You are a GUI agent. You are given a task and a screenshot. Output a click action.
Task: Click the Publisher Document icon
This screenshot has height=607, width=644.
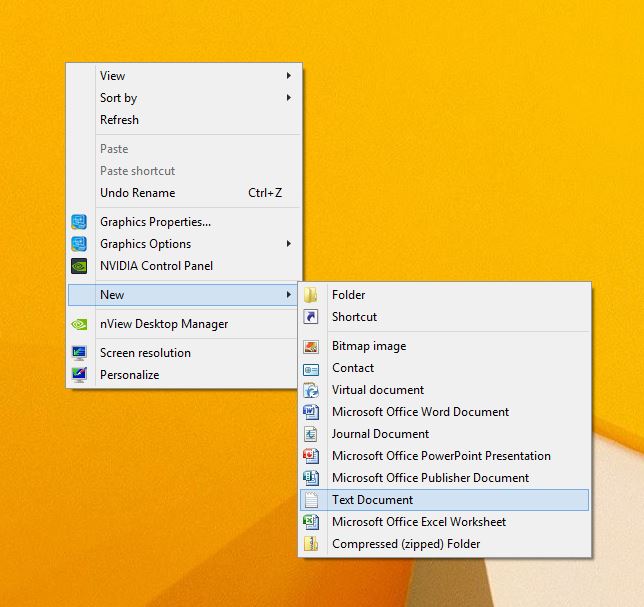tap(311, 478)
